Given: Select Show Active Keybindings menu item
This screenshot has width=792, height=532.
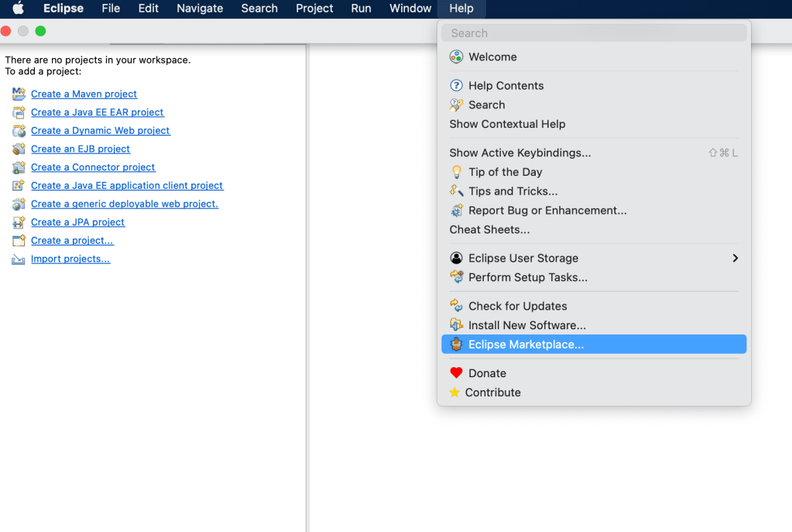Looking at the screenshot, I should tap(519, 153).
